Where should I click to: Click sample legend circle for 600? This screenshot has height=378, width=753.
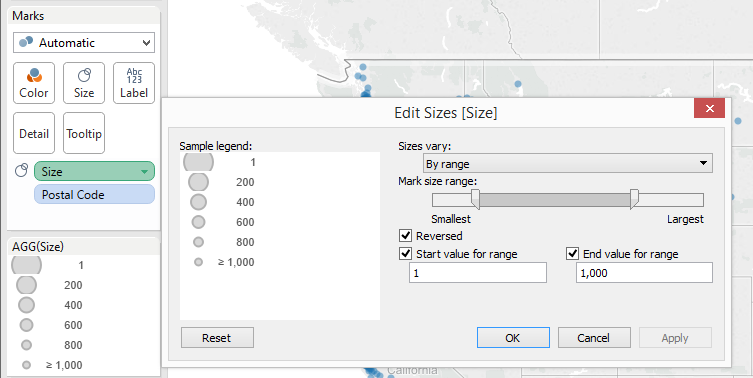(x=198, y=222)
